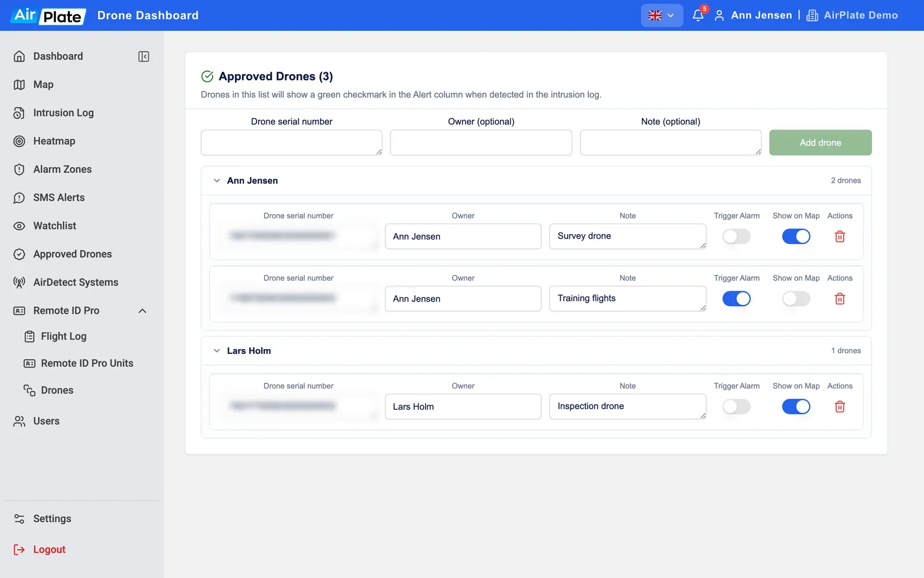Edit the Survey drone note field
924x578 pixels.
click(628, 236)
